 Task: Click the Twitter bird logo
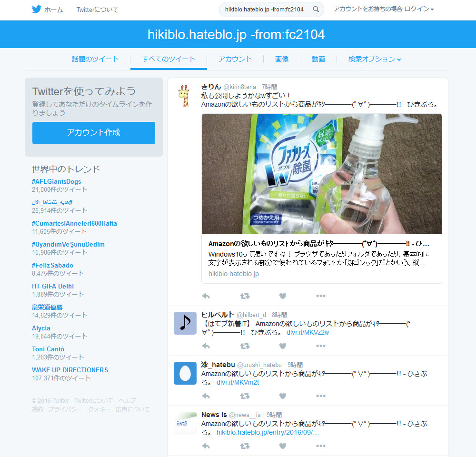pyautogui.click(x=37, y=10)
